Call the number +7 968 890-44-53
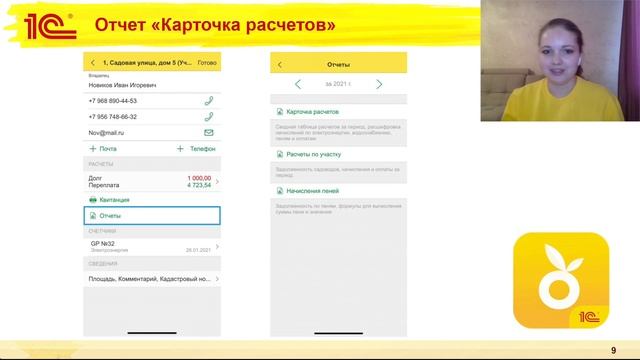Screen dimensions: 640x360 point(209,100)
